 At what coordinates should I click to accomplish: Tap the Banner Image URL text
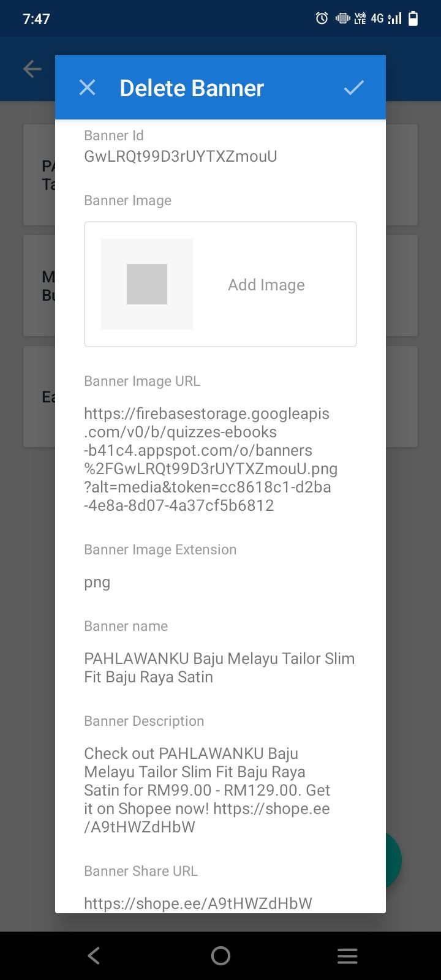point(211,459)
